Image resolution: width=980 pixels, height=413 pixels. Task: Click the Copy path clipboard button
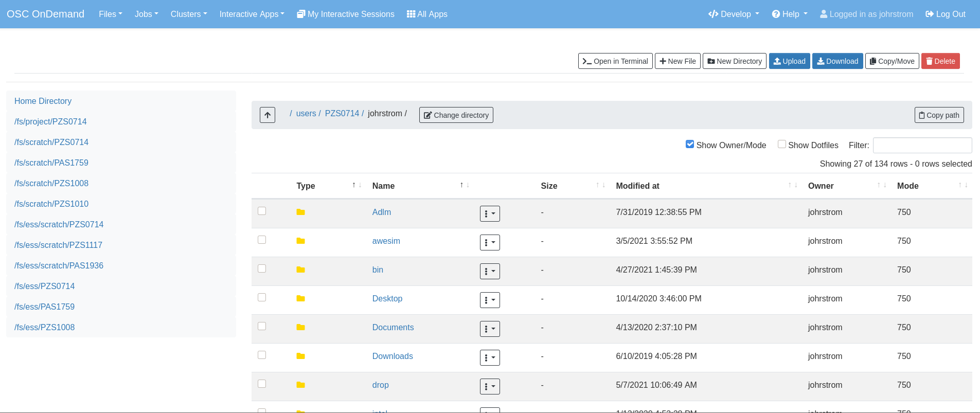[938, 115]
